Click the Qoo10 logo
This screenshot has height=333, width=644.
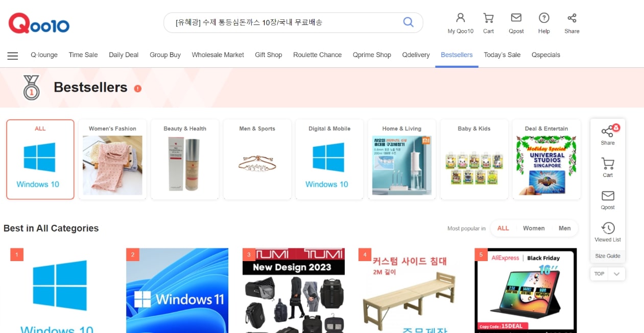tap(39, 23)
